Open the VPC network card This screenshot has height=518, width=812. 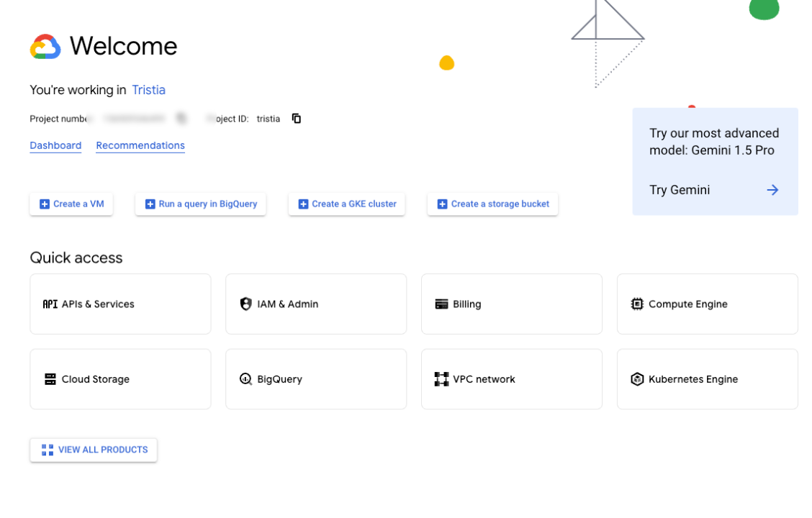[512, 379]
